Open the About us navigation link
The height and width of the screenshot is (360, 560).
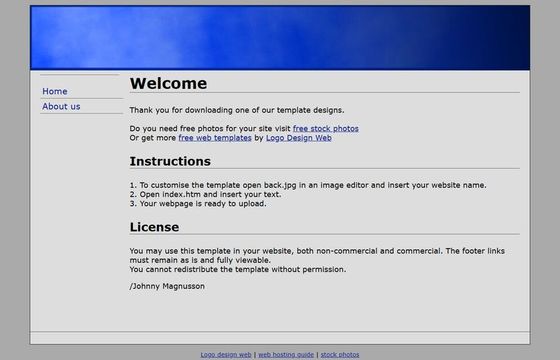pyautogui.click(x=61, y=106)
